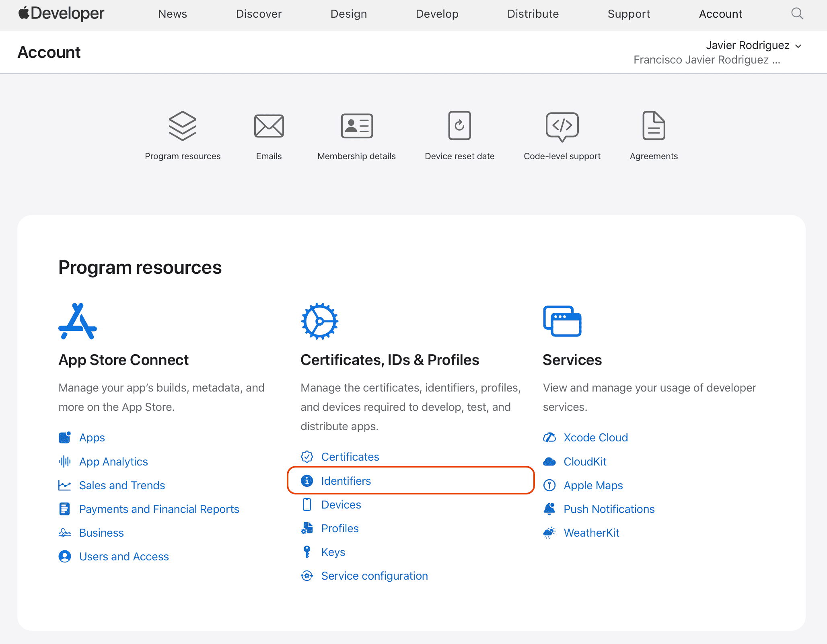Viewport: 827px width, 644px height.
Task: Click the Emails envelope icon
Action: tap(269, 126)
